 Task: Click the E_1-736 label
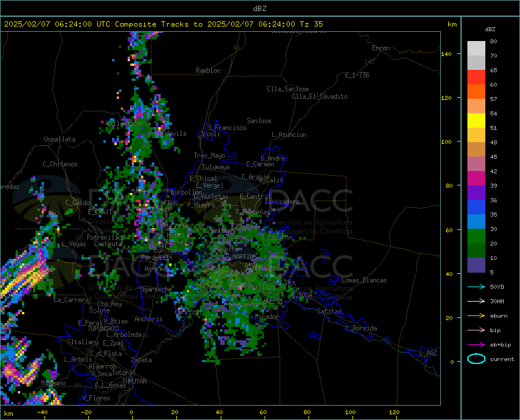357,75
